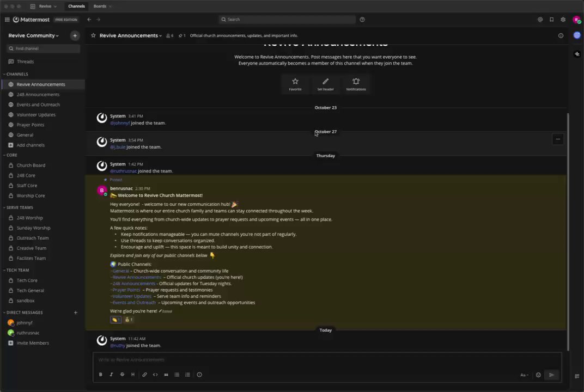Open settings gear in top bar
Image resolution: width=584 pixels, height=392 pixels.
click(x=563, y=20)
